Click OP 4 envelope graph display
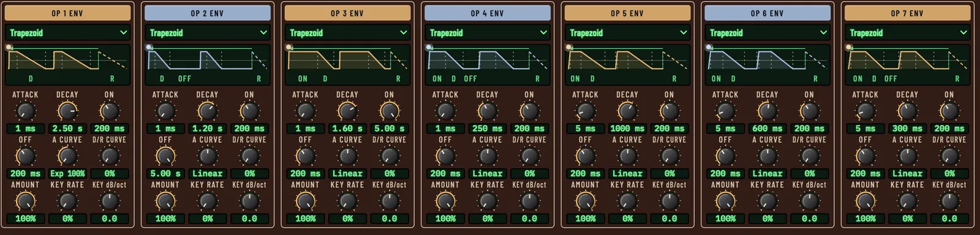Viewport: 980px width, 235px height. [x=488, y=64]
